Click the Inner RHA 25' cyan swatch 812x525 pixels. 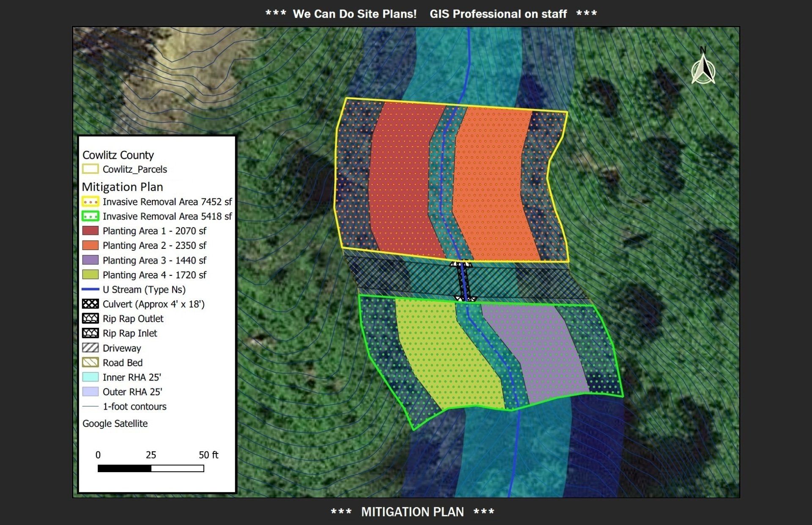tap(90, 377)
